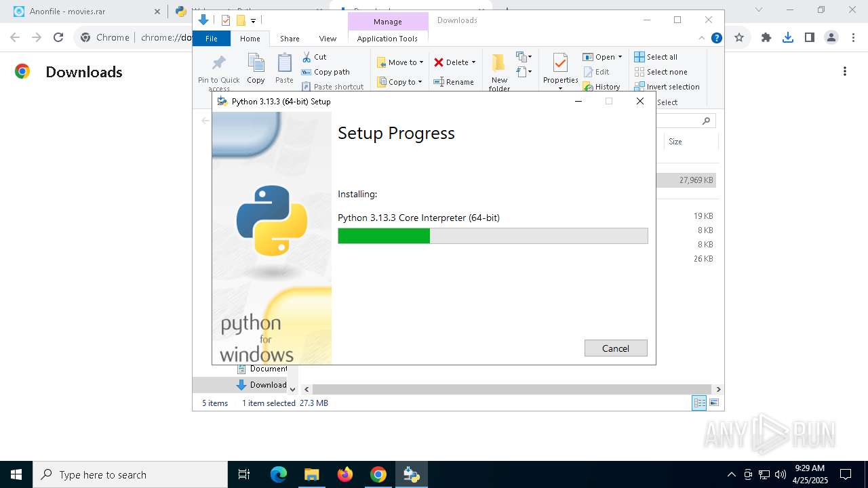The image size is (868, 488).
Task: Click the Paste icon in ribbon
Action: pyautogui.click(x=284, y=63)
